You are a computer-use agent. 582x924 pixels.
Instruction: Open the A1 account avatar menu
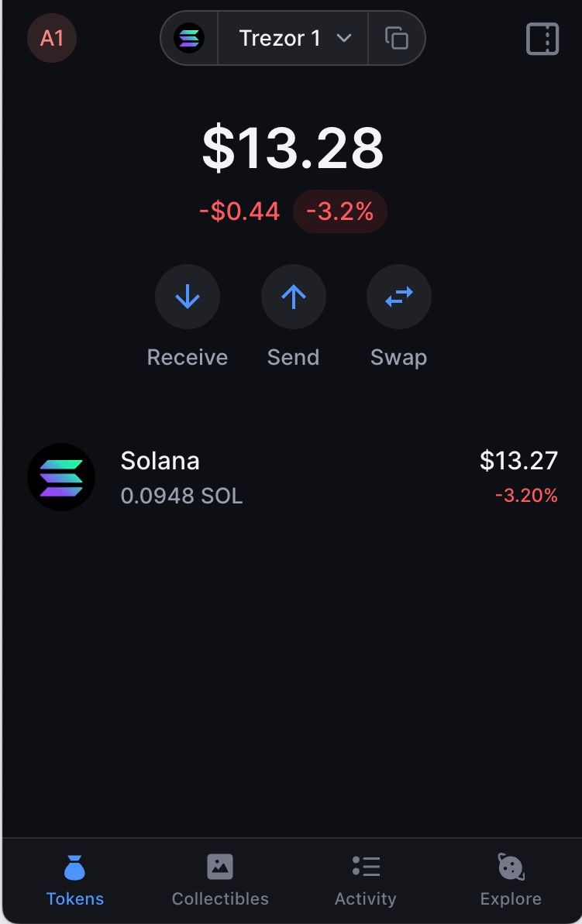pos(52,38)
